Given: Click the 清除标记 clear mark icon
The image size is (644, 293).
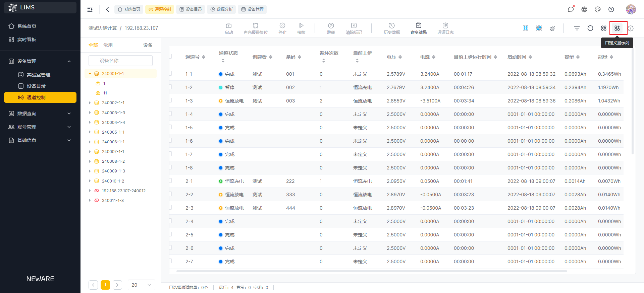Looking at the screenshot, I should [354, 25].
